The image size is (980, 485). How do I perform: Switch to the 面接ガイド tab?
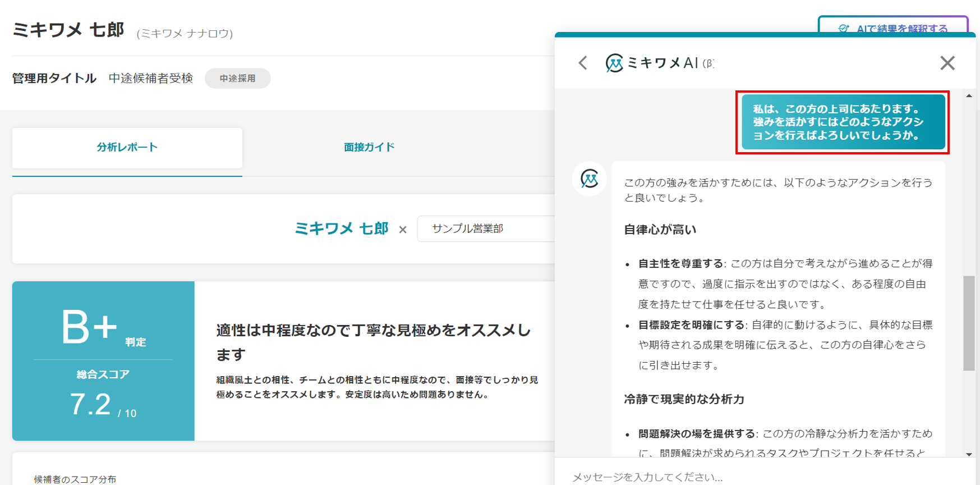(369, 148)
